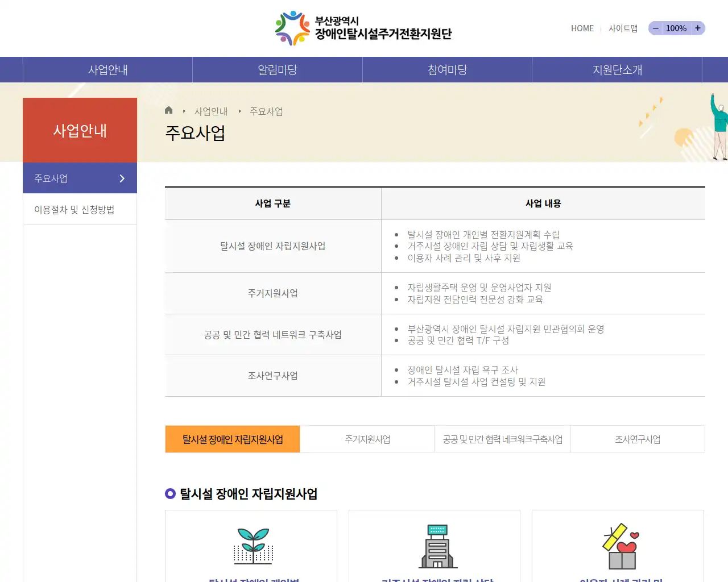Click table cell 조사연구사업

pyautogui.click(x=273, y=376)
